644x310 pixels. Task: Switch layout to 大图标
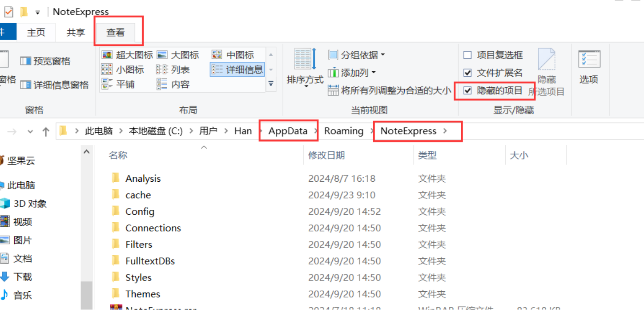178,55
